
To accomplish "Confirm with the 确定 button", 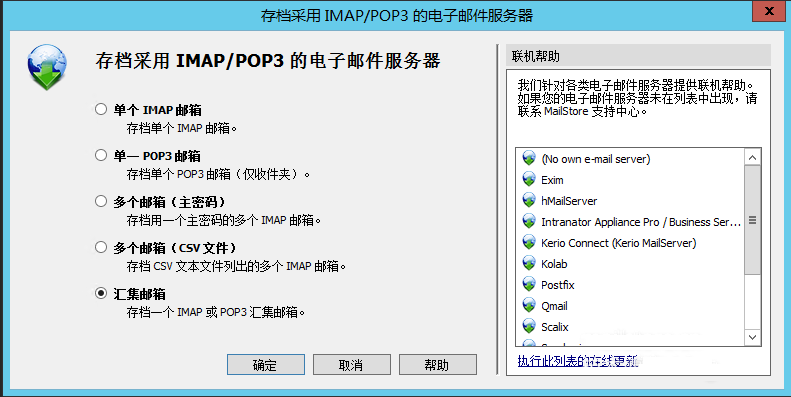I will 265,365.
